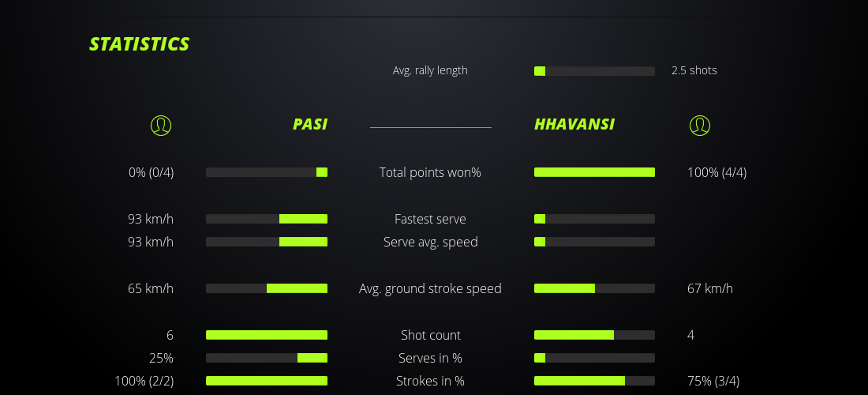Click Hhavansi's Total points won bar

click(x=594, y=172)
